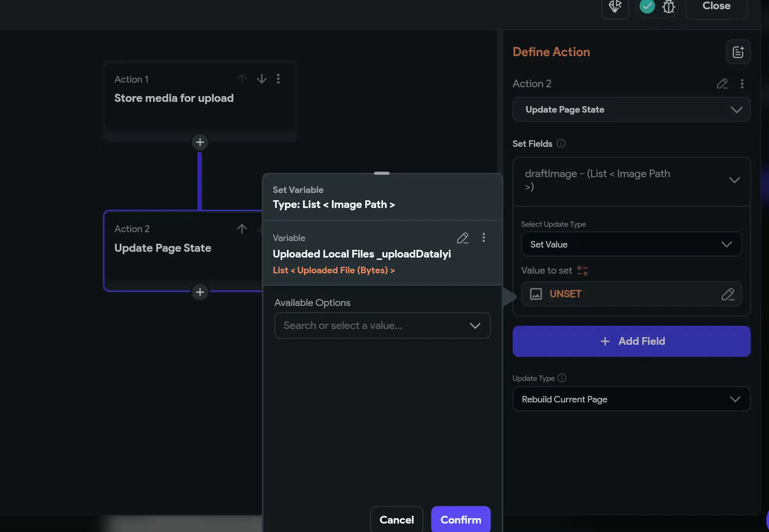Open the debug bug icon
Image resolution: width=769 pixels, height=532 pixels.
pos(669,6)
